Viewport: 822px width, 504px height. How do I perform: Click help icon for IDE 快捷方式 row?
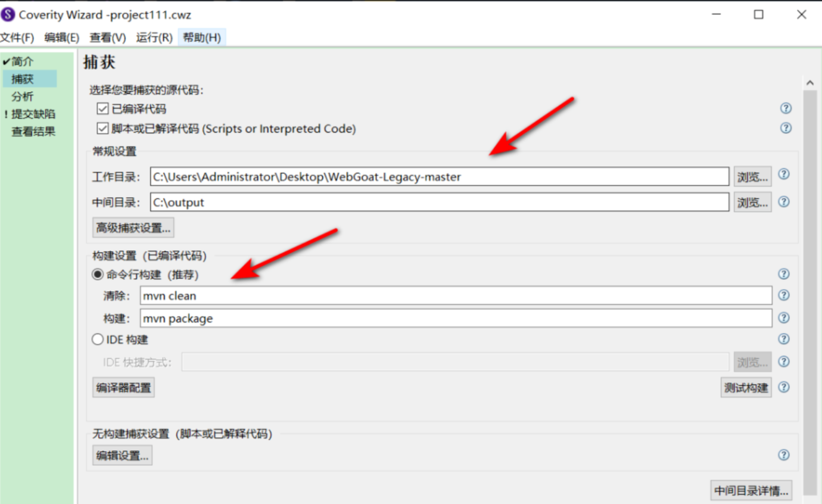[x=784, y=362]
